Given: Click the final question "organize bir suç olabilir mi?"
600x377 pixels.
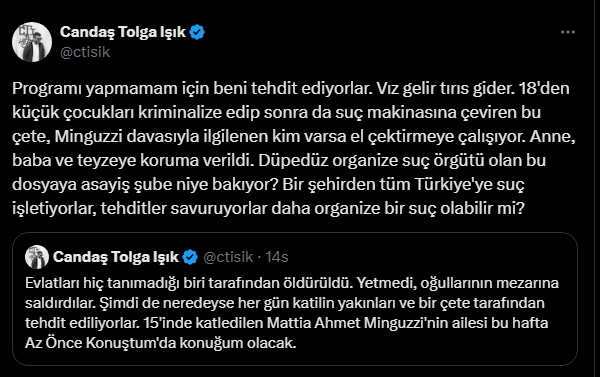Looking at the screenshot, I should (x=419, y=209).
